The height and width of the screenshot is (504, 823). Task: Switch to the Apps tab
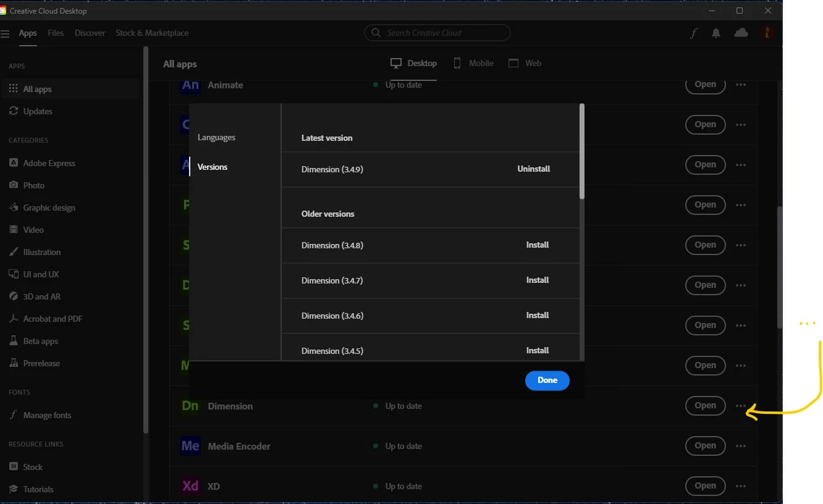point(28,33)
